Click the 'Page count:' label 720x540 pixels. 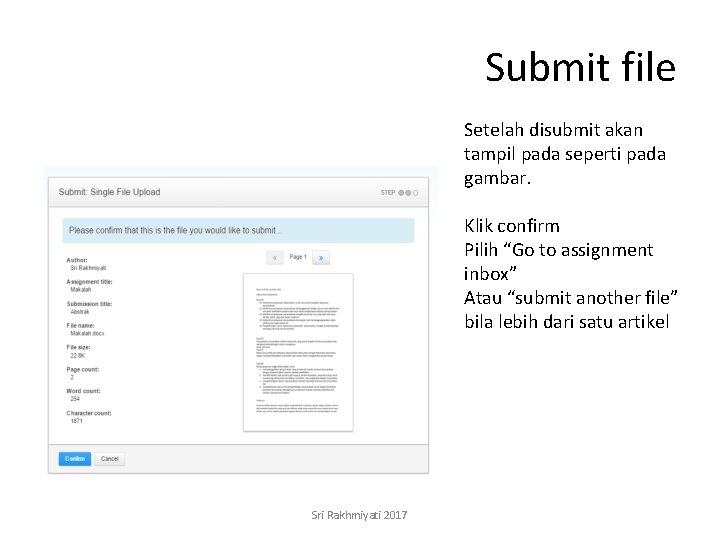83,369
